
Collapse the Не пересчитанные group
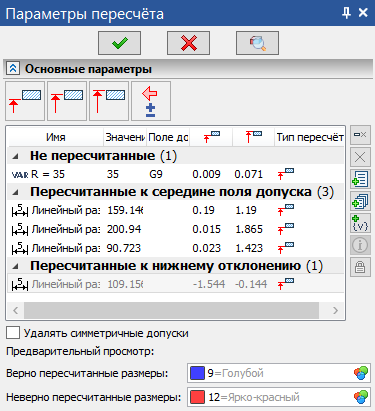[16, 156]
